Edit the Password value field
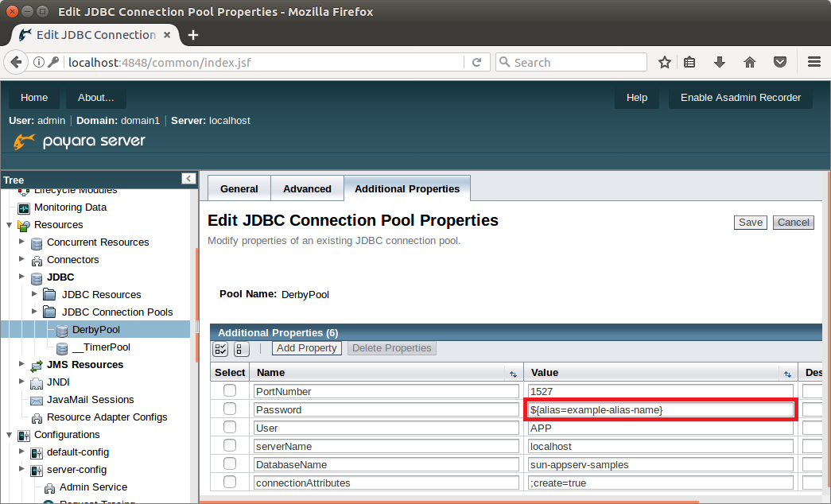Image resolution: width=831 pixels, height=504 pixels. (660, 409)
